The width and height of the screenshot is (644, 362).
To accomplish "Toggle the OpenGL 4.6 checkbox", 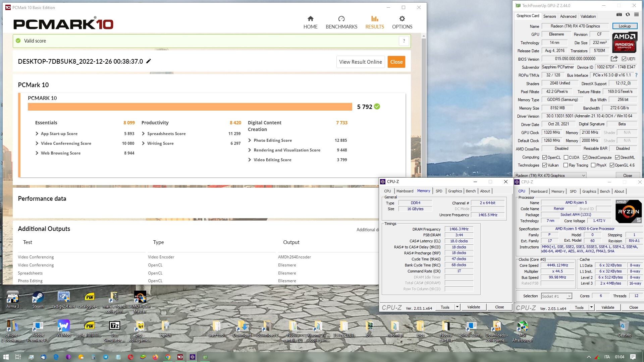I will click(612, 165).
